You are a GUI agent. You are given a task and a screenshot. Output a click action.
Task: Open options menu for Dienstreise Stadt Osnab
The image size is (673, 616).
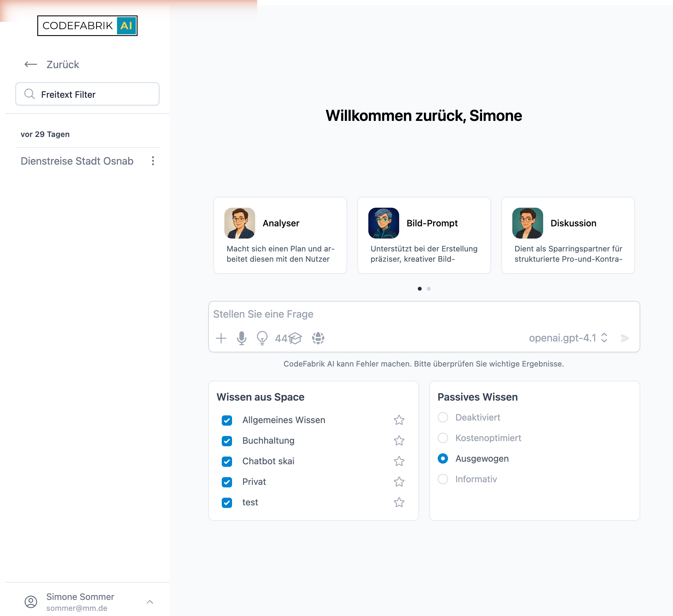[x=153, y=161]
